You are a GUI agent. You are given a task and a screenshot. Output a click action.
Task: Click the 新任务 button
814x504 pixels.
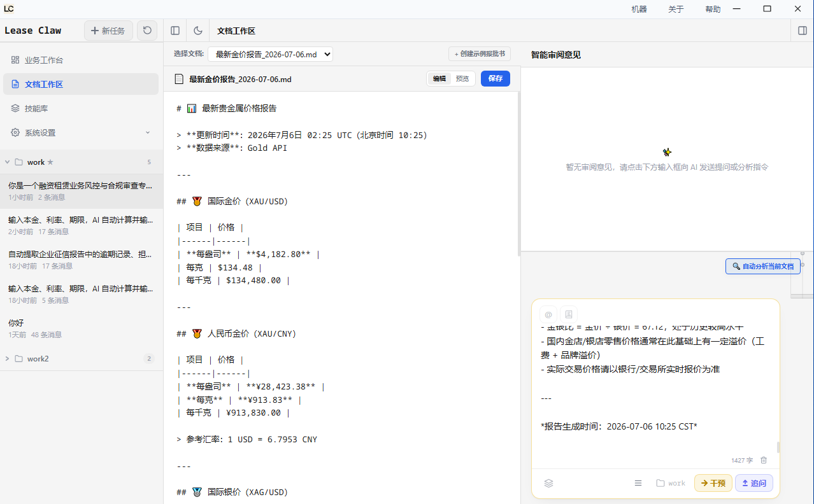click(x=108, y=31)
